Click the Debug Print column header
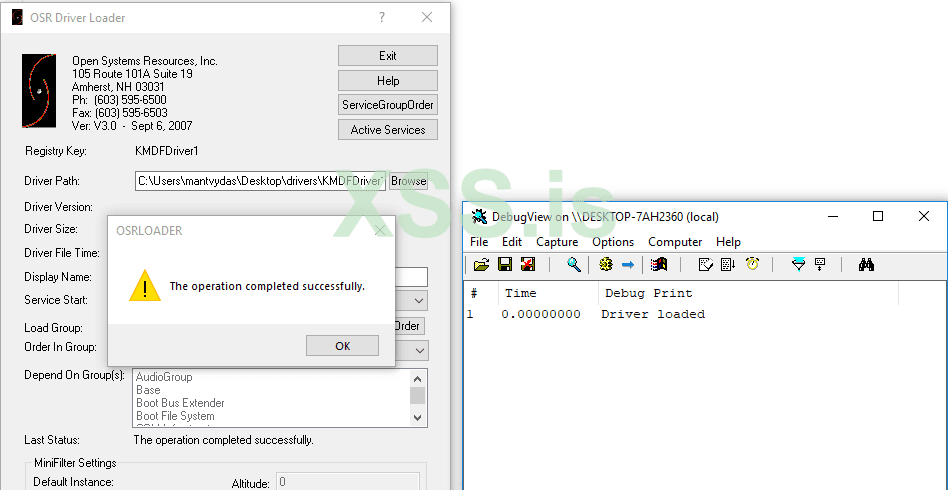 point(748,293)
